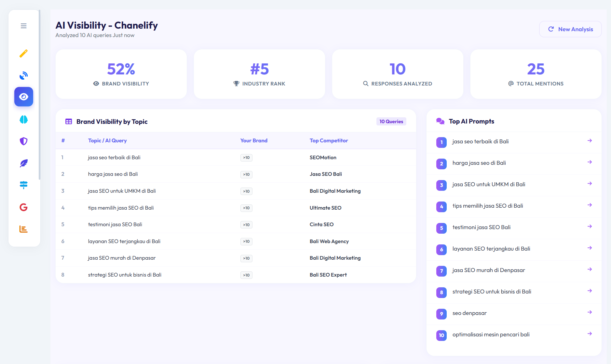Select table row 'layanan SEO terjangkau di Bali'

236,241
